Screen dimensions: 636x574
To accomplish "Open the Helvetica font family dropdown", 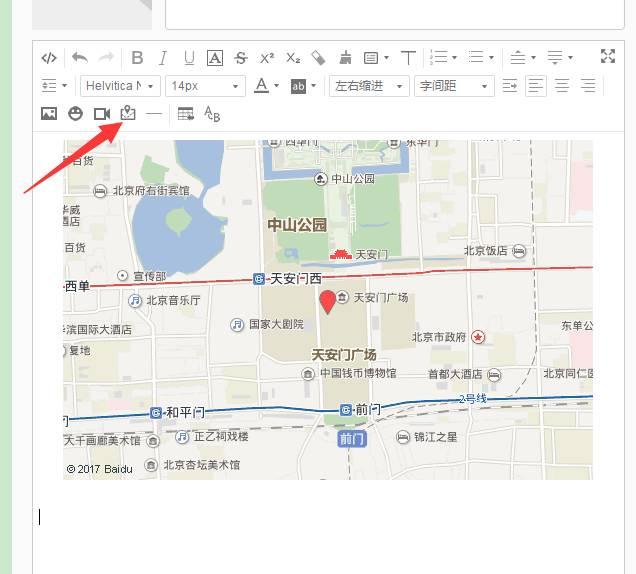I will 120,86.
